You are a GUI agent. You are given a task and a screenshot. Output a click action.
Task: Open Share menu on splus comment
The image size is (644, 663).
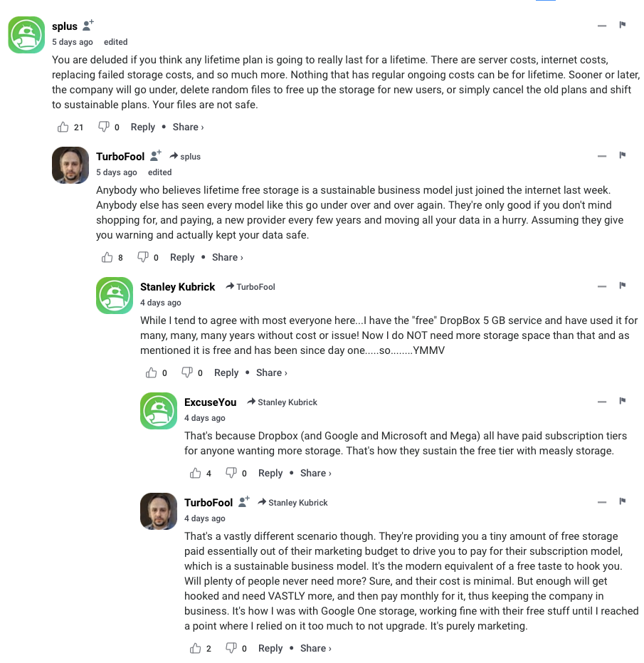pyautogui.click(x=188, y=127)
